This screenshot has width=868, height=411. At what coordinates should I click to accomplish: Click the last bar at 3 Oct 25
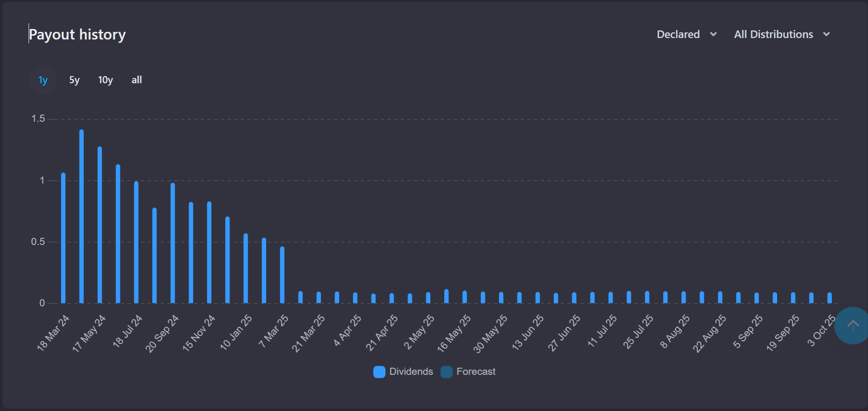[x=829, y=298]
